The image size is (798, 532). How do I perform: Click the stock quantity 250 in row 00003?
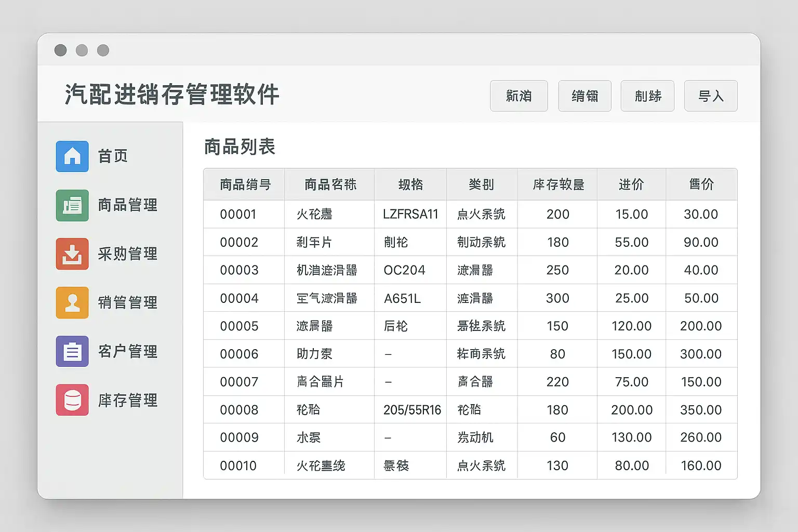pyautogui.click(x=557, y=270)
